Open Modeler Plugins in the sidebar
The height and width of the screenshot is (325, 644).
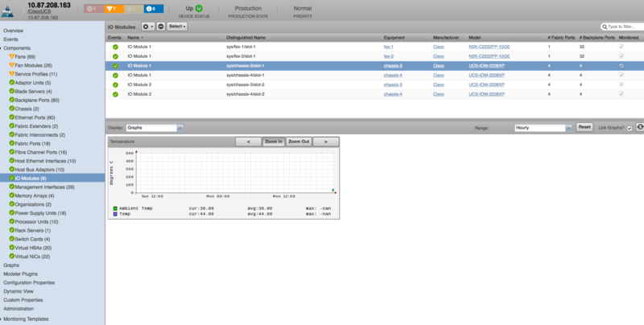pos(20,274)
